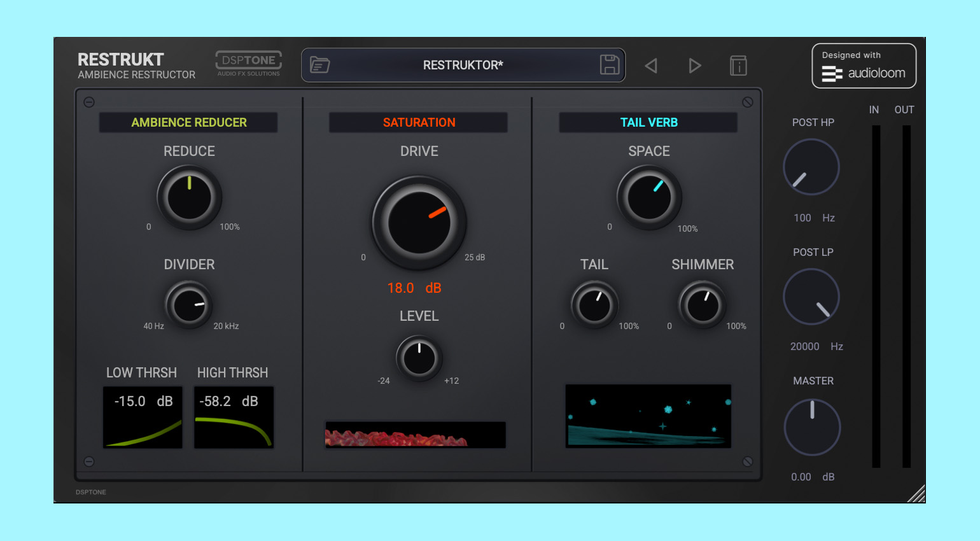The image size is (980, 541).
Task: Toggle the Tail Verb section header
Action: click(x=648, y=122)
